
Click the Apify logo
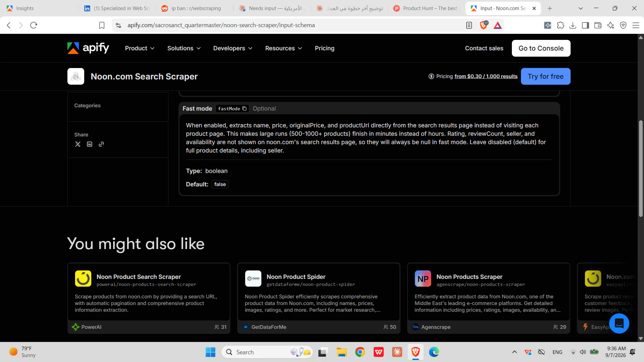coord(88,48)
